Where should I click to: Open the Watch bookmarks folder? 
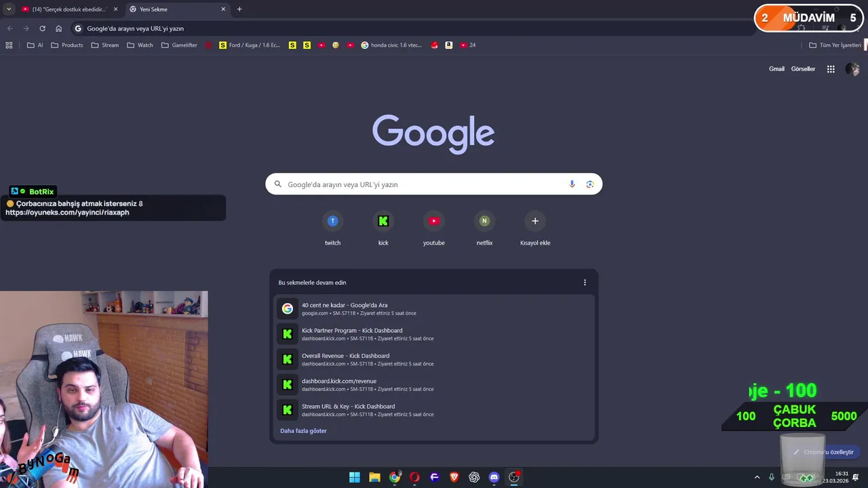click(x=140, y=45)
